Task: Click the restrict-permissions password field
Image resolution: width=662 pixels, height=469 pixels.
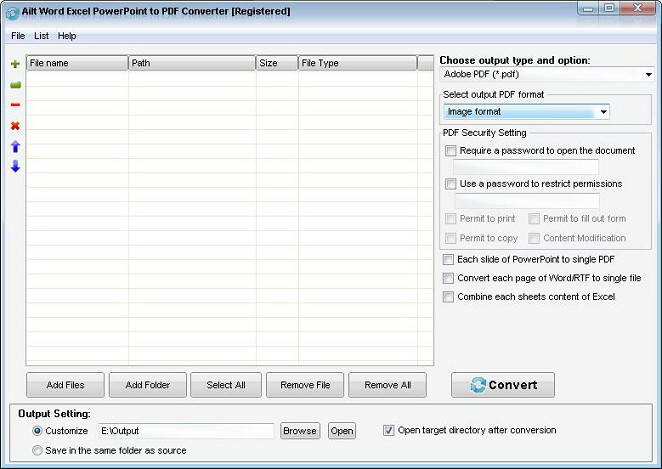Action: [527, 201]
